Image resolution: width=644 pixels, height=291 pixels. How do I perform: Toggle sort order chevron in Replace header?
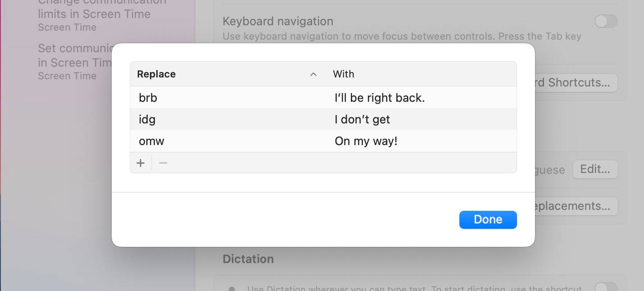pyautogui.click(x=313, y=74)
